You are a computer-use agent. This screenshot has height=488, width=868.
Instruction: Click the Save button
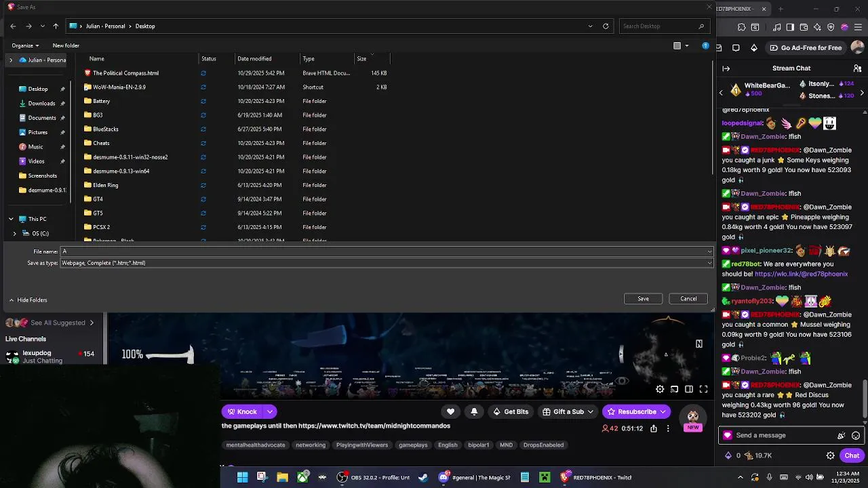[x=643, y=299]
